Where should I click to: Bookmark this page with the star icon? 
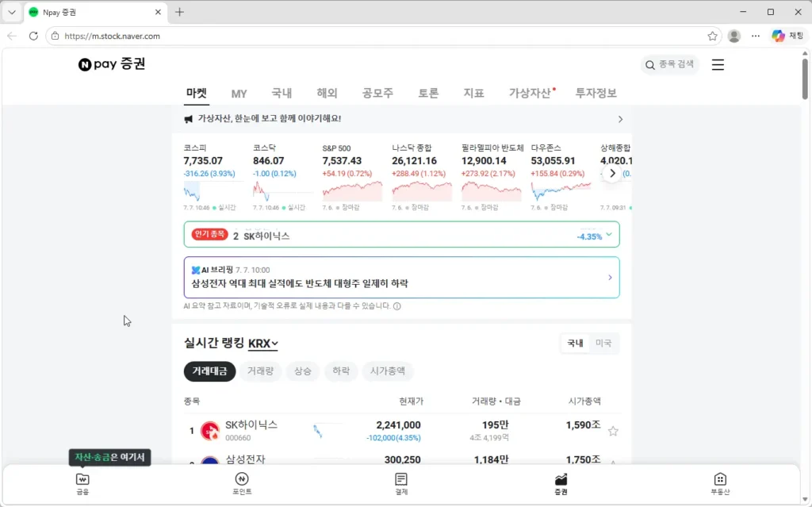(x=713, y=36)
